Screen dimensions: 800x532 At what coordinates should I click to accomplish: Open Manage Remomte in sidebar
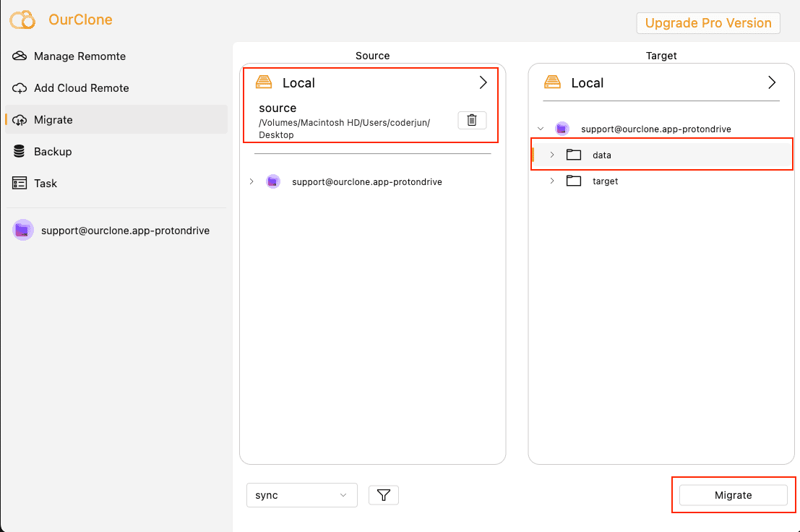[x=116, y=56]
